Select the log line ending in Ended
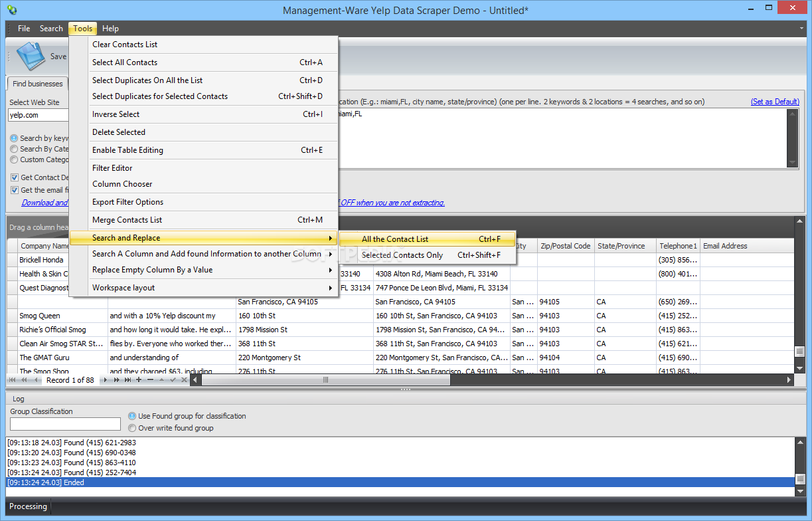This screenshot has width=812, height=521. [400, 482]
